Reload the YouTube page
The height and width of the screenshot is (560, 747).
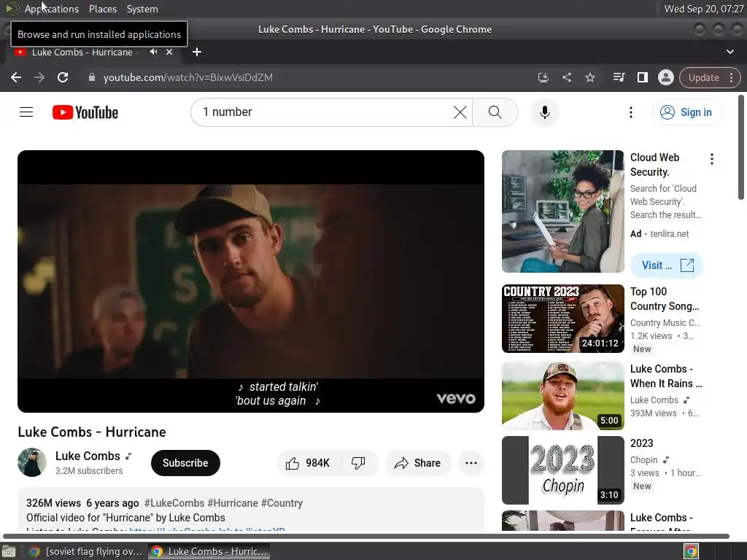[63, 77]
